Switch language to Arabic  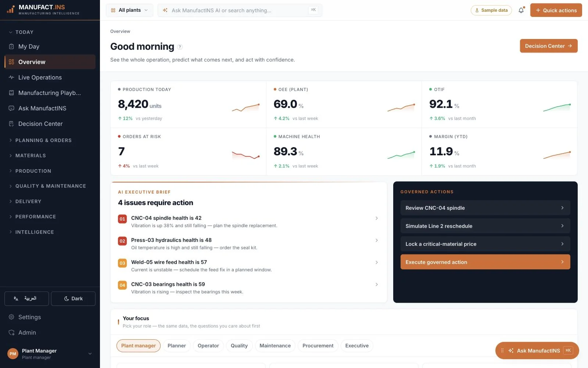coord(26,298)
